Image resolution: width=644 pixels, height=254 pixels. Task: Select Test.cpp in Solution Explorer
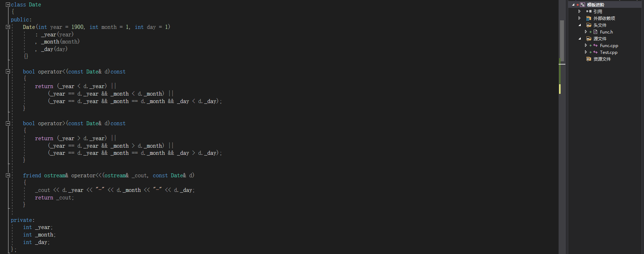point(608,52)
